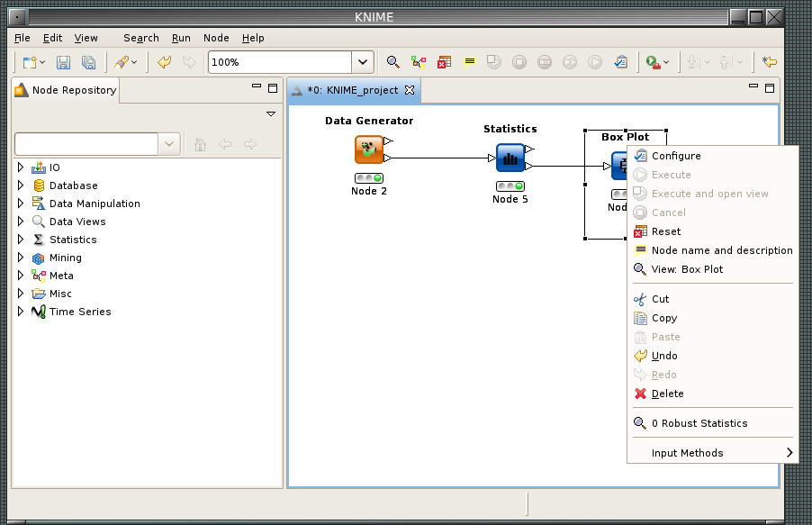Select Delete in the context menu
The image size is (812, 525).
tap(667, 394)
